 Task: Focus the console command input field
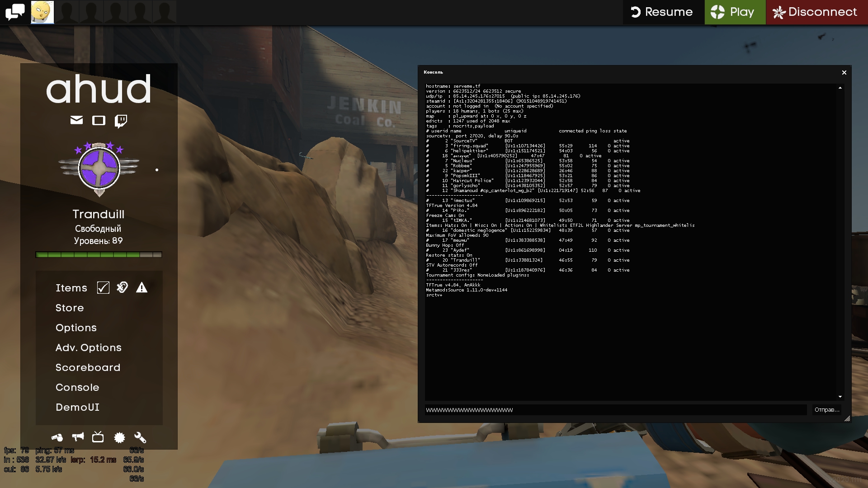pos(616,410)
